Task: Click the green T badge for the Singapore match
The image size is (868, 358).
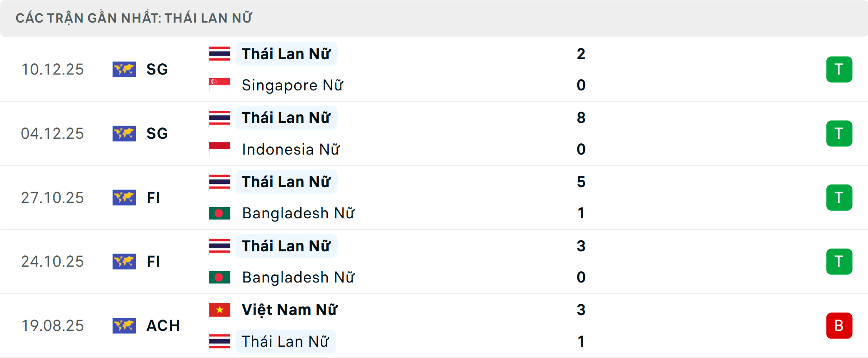Action: point(840,69)
